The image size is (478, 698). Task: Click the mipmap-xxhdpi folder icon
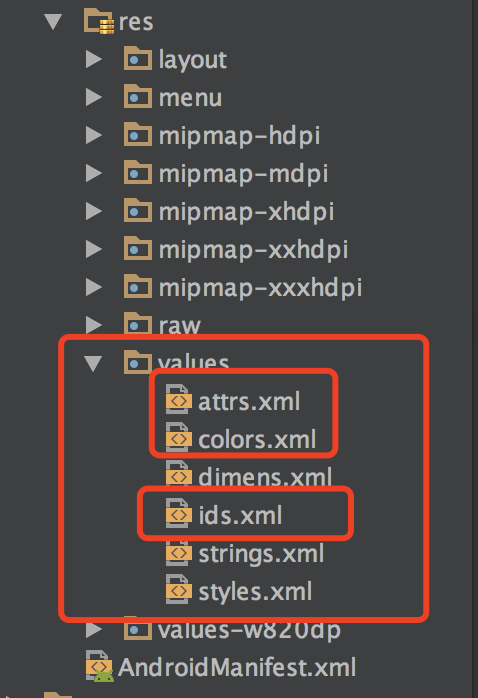[x=138, y=248]
